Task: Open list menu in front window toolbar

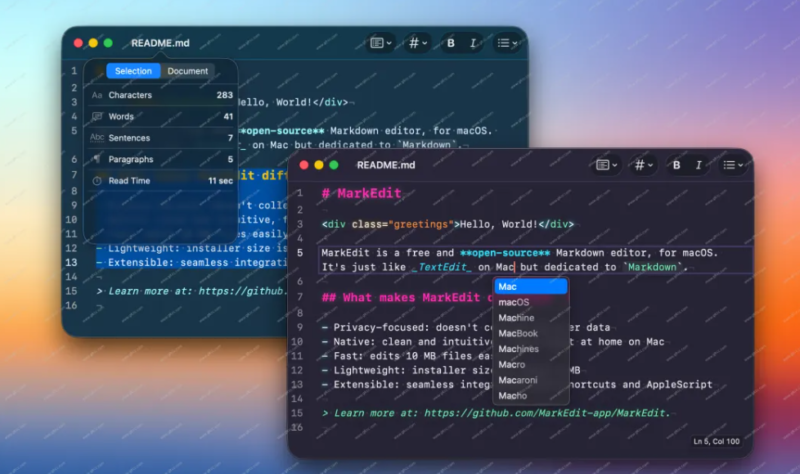Action: (x=733, y=165)
